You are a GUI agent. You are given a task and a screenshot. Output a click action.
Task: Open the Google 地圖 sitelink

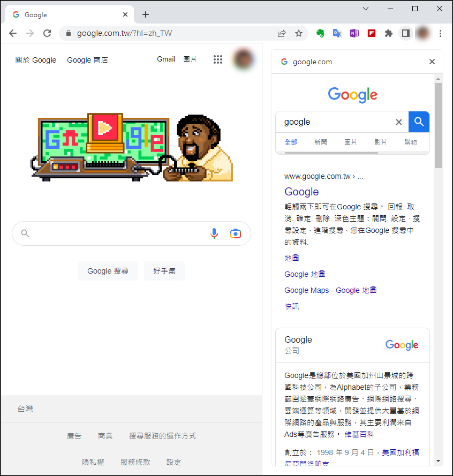(305, 274)
